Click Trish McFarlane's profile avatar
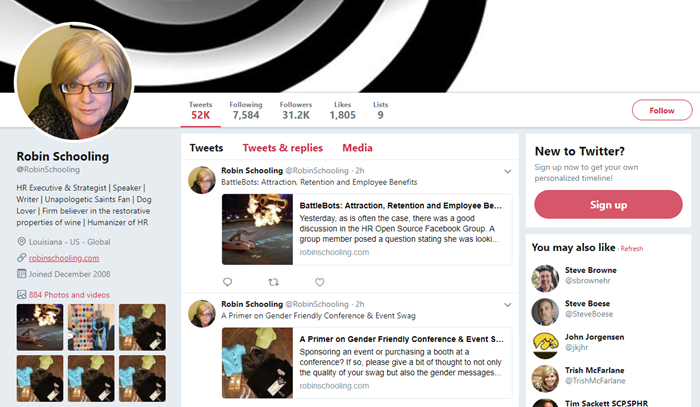 point(545,378)
